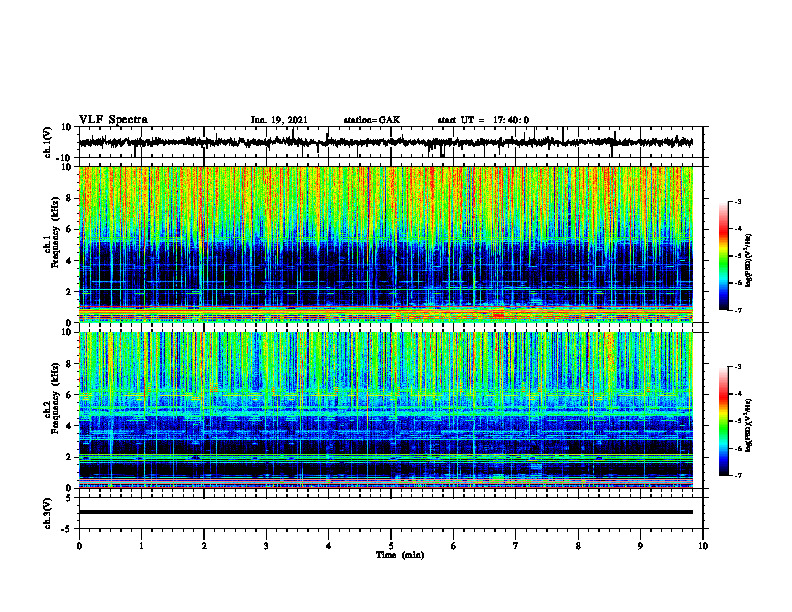Screen dimensions: 792x612
Task: Click the ch.2 color scale log(PSD) units label
Action: [748, 426]
